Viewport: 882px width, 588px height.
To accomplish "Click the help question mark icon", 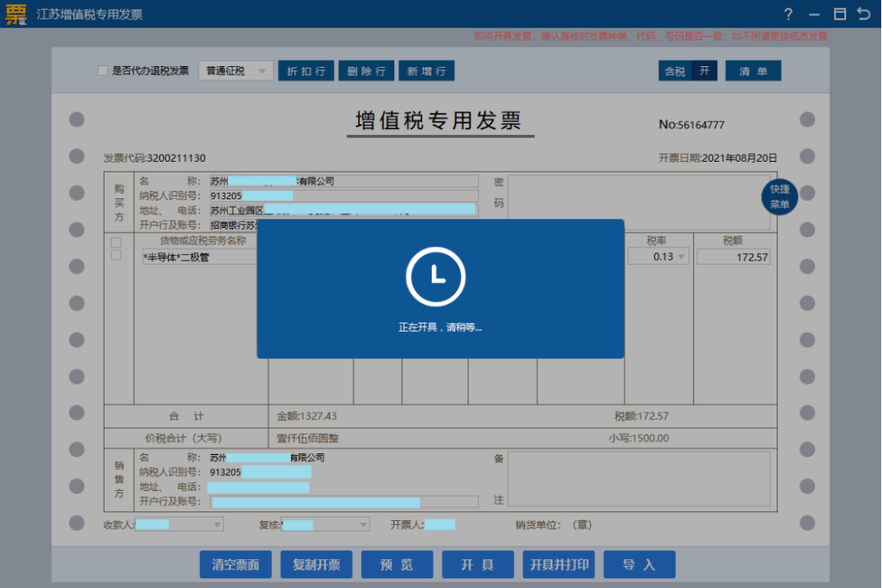I will [x=788, y=14].
